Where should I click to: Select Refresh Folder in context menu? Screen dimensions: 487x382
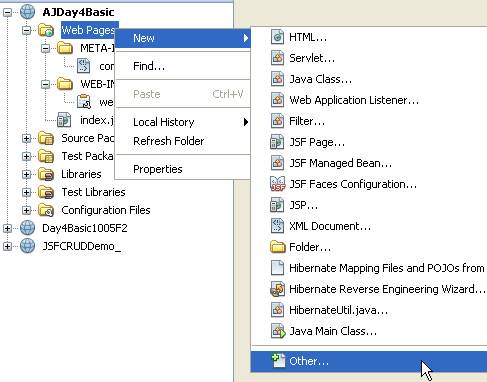pos(183,141)
